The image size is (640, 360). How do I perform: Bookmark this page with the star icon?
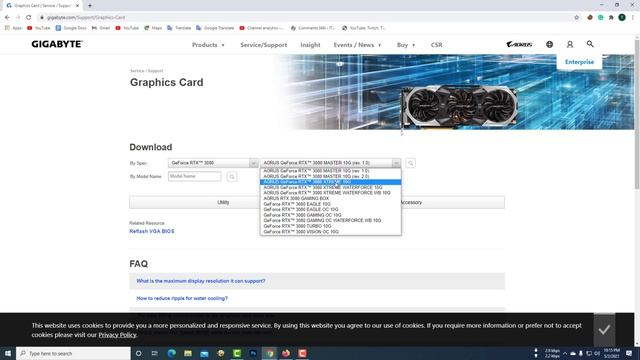[576, 18]
